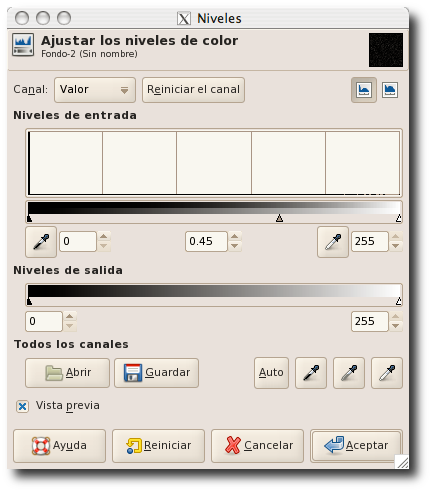Save levels settings with Guardar
The height and width of the screenshot is (492, 432).
tap(156, 373)
